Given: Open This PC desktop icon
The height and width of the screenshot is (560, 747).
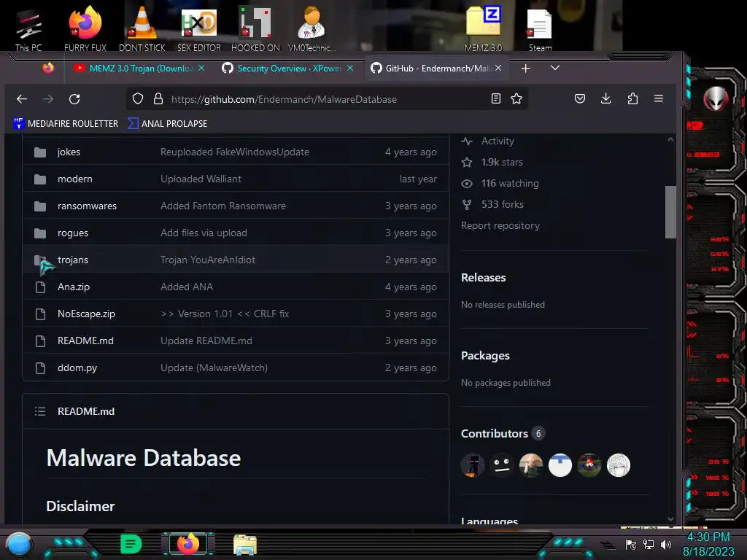Looking at the screenshot, I should point(28,29).
